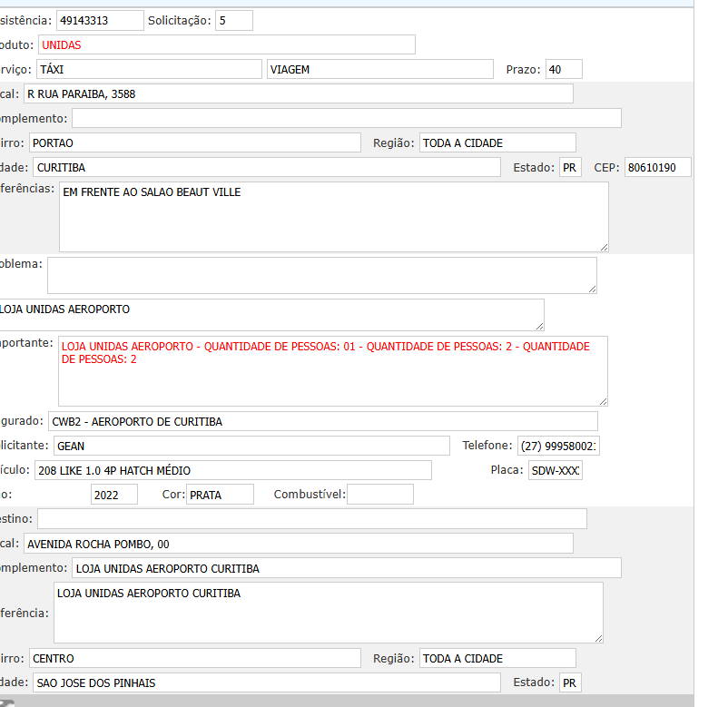This screenshot has width=728, height=707.
Task: Click the Cidade field SAO JOSE DOS PINHAIS
Action: tap(267, 682)
